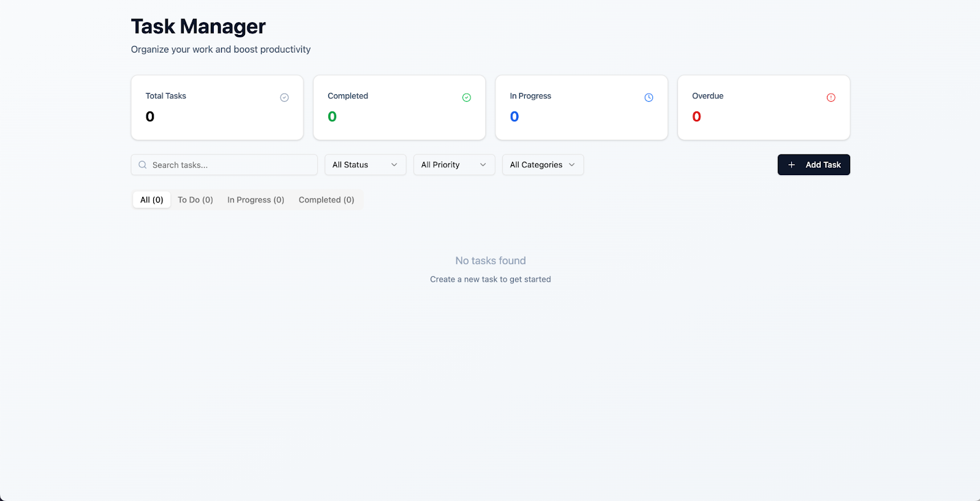Click the green Completed count number
This screenshot has width=980, height=501.
coord(332,116)
